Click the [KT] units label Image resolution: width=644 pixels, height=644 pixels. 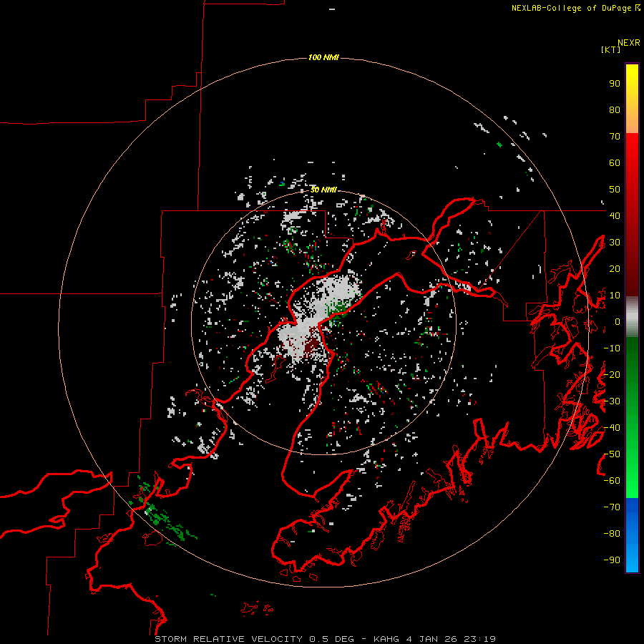(611, 49)
